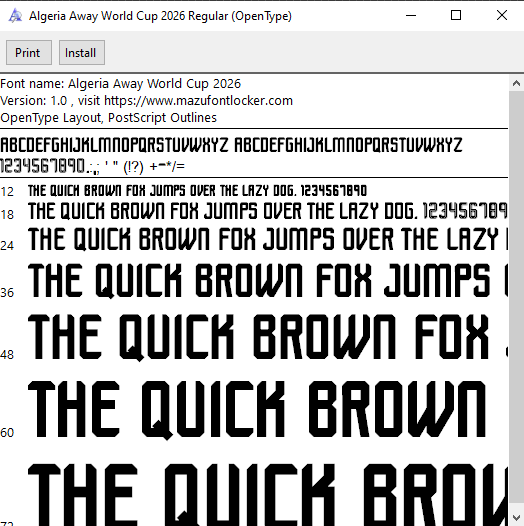
Task: Click the scrollbar down arrow
Action: coord(516,518)
